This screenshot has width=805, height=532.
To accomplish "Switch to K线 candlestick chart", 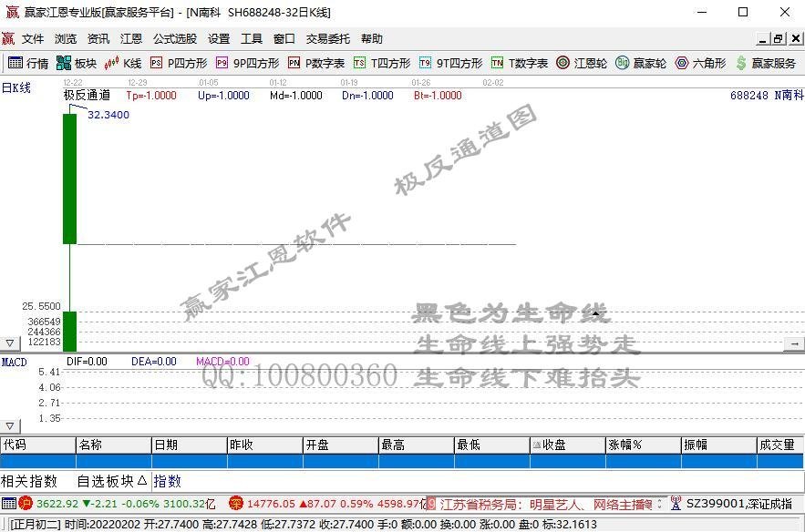I will pos(123,63).
